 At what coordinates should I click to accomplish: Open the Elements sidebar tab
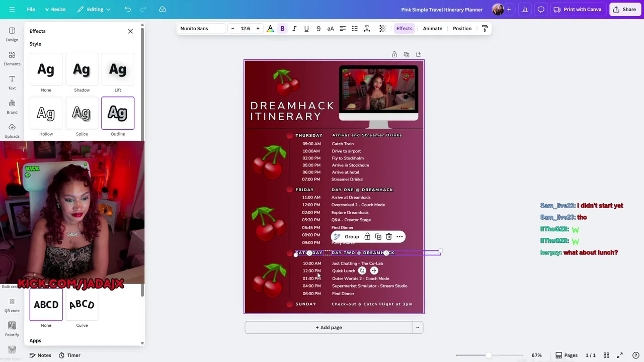12,58
